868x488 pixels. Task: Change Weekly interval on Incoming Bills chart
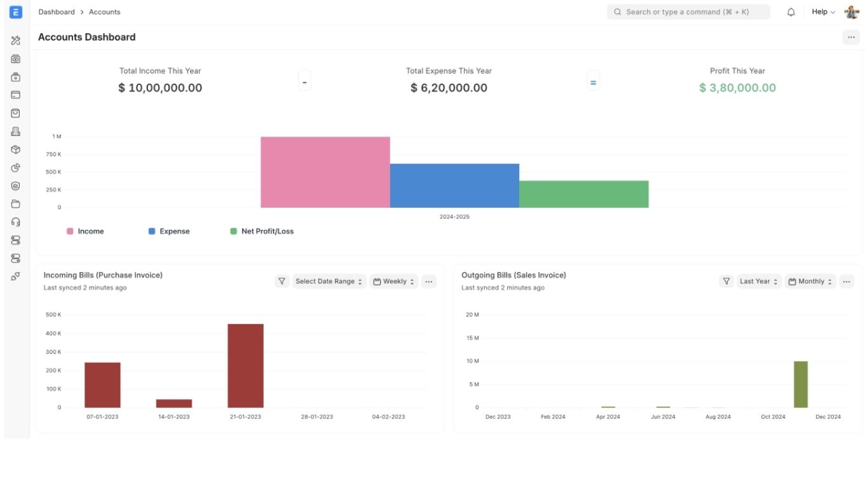point(393,281)
